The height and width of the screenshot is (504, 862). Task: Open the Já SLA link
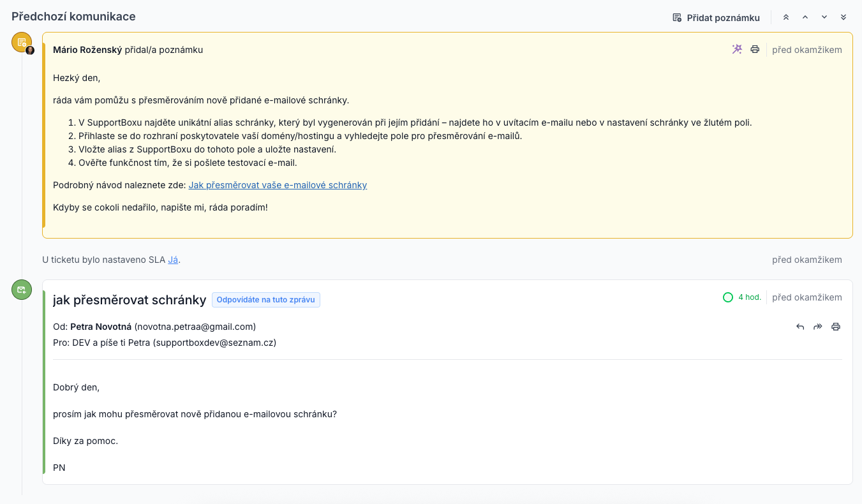point(173,260)
